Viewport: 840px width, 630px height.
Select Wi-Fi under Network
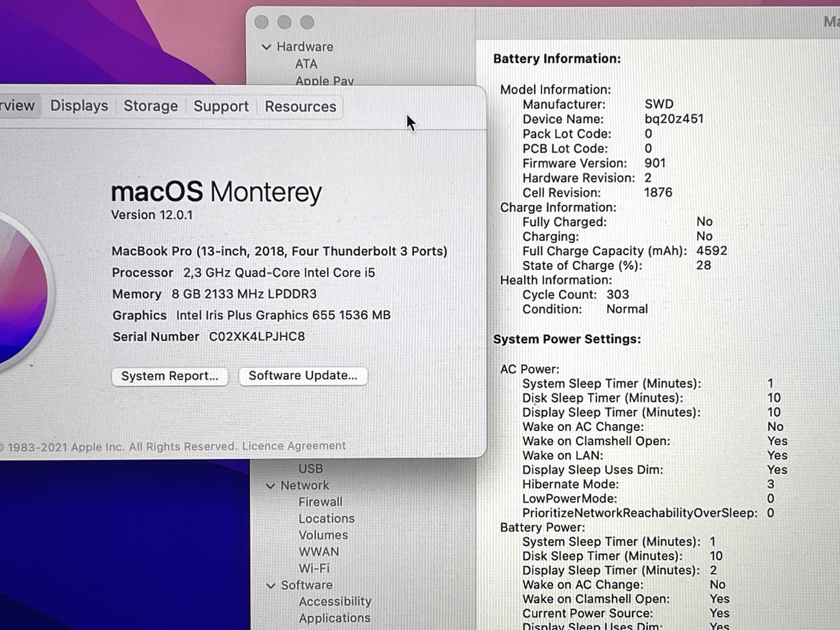tap(314, 569)
